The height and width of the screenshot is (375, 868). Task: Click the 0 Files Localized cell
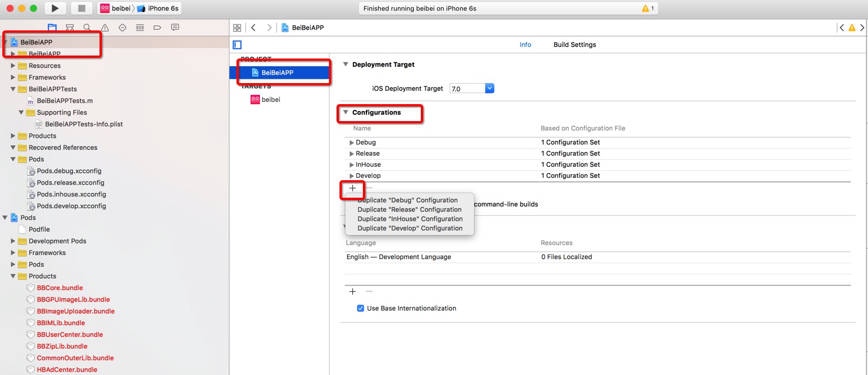[x=567, y=257]
